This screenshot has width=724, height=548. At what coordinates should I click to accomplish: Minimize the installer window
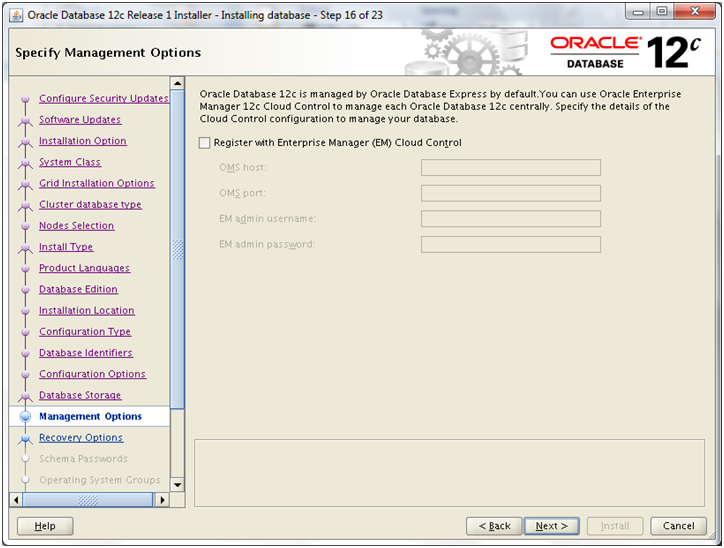pyautogui.click(x=638, y=12)
